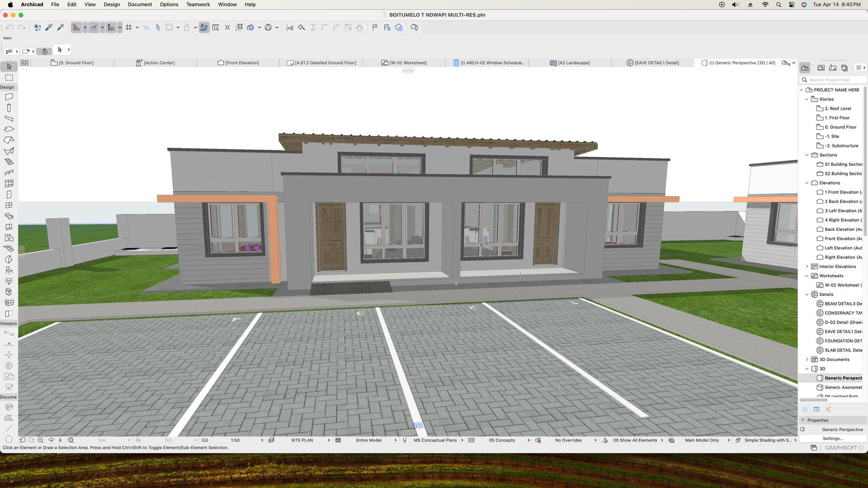Pick the Eyedropper pick-up parameters icon
Image resolution: width=868 pixels, height=488 pixels.
(x=49, y=28)
